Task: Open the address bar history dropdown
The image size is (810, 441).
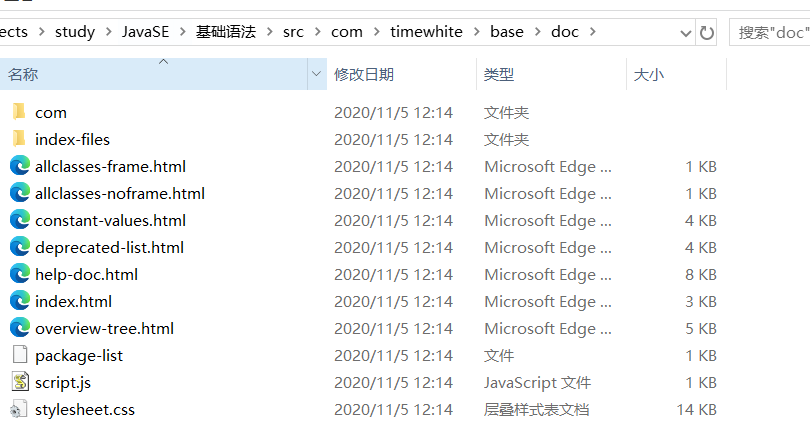Action: [684, 32]
